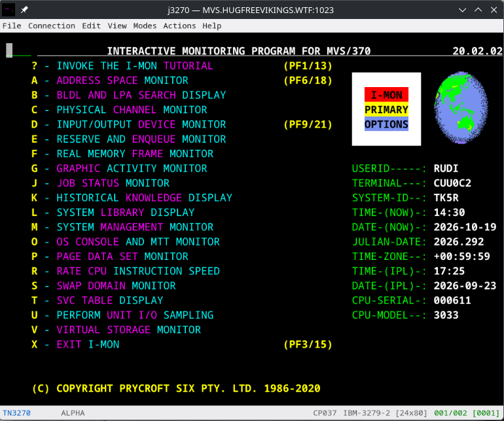
Task: Click IBM-3279-2 [24x80] terminal model in status bar
Action: (x=386, y=413)
